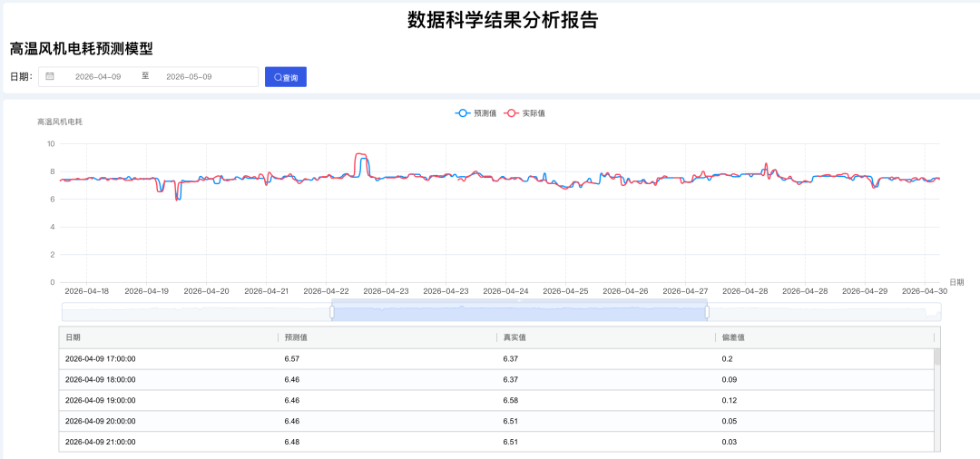Click predicted value 6.48 cell
Viewport: 980px width, 459px height.
pyautogui.click(x=292, y=442)
